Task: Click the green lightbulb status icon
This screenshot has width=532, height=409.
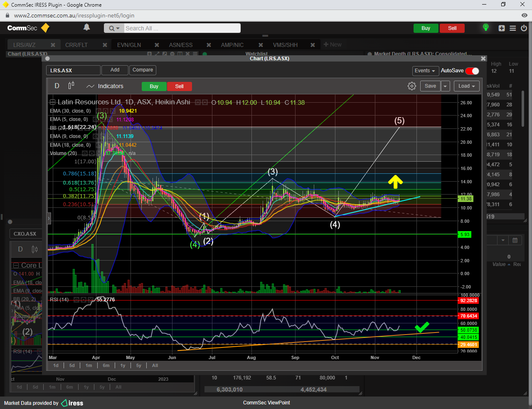Action: click(x=485, y=27)
